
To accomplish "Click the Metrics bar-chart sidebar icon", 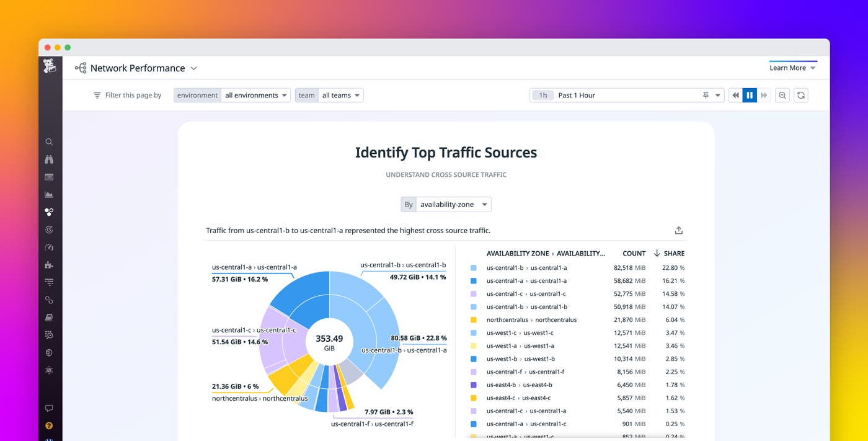I will [x=49, y=194].
